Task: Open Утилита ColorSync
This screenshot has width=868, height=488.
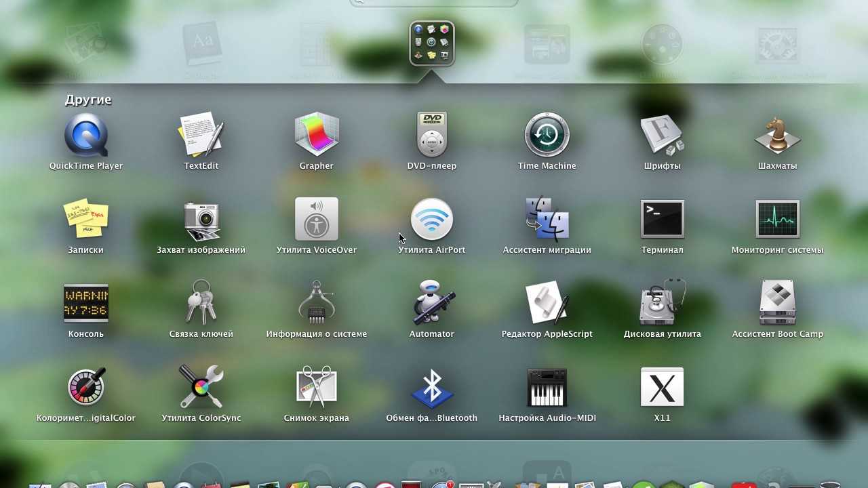Action: 201,387
